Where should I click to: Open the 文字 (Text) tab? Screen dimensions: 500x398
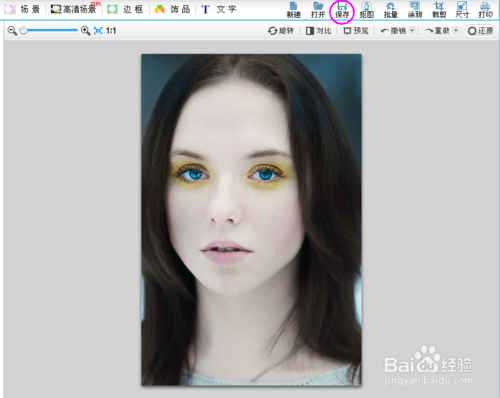click(219, 9)
